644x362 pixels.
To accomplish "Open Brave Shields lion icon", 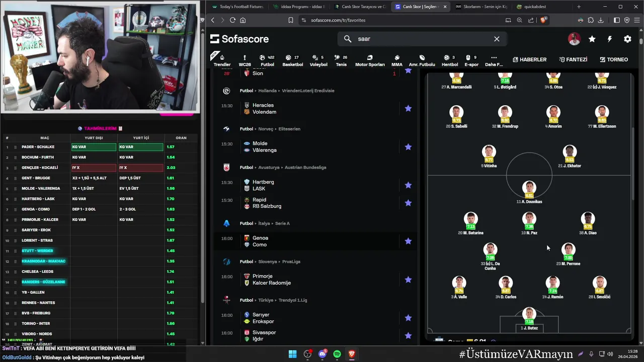I will 543,20.
